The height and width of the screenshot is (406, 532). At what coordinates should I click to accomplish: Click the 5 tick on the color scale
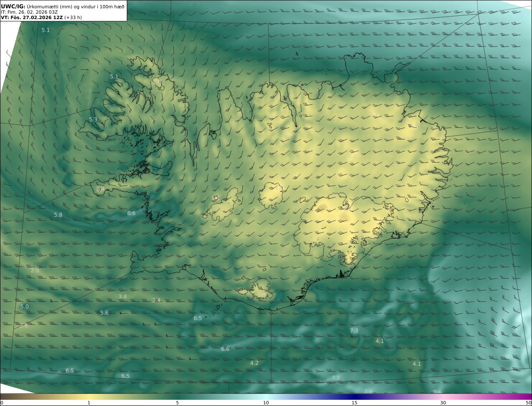point(177,403)
